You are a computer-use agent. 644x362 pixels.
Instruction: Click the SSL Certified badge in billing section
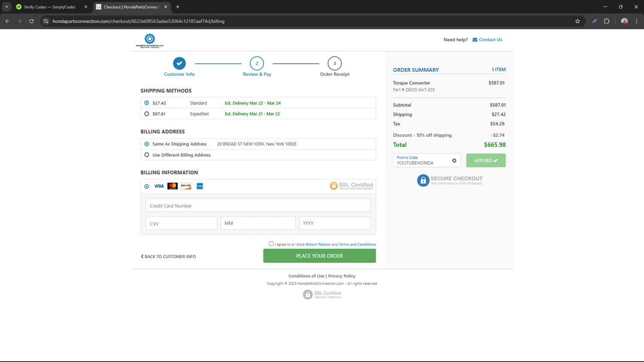pyautogui.click(x=352, y=186)
